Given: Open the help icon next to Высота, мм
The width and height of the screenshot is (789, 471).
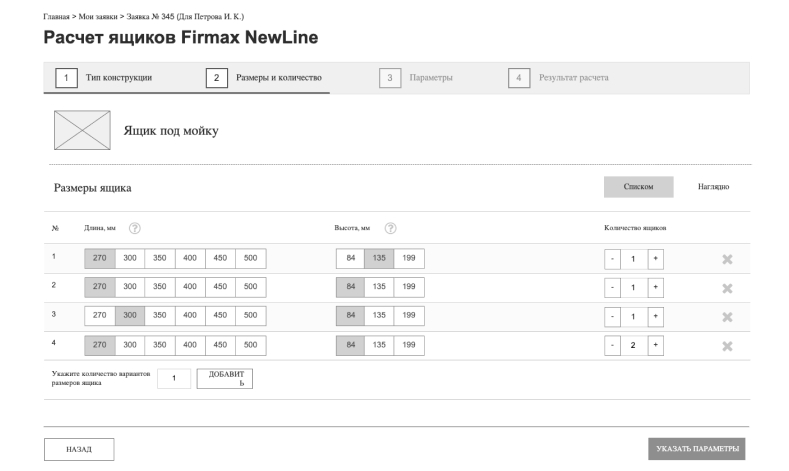Looking at the screenshot, I should (390, 228).
